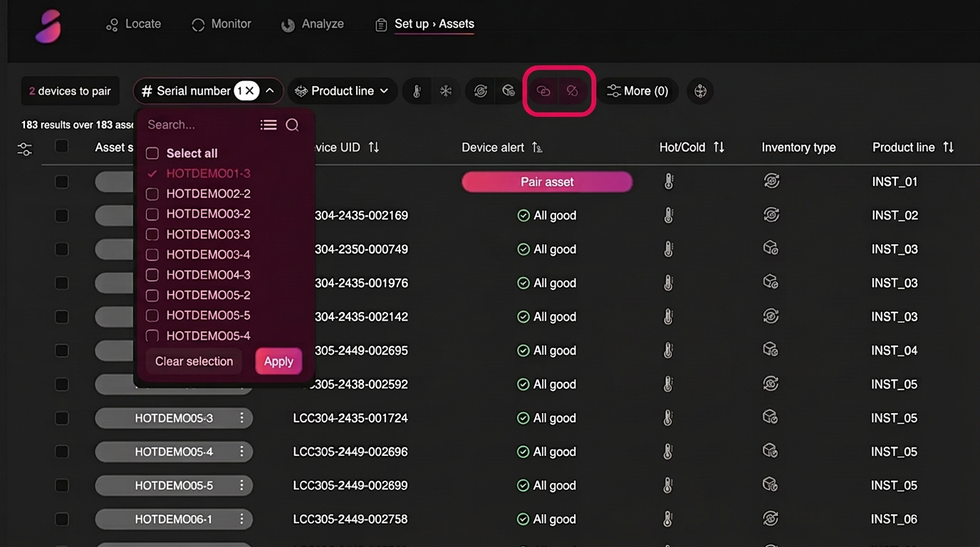Click the box inventory type filter icon

pos(509,91)
